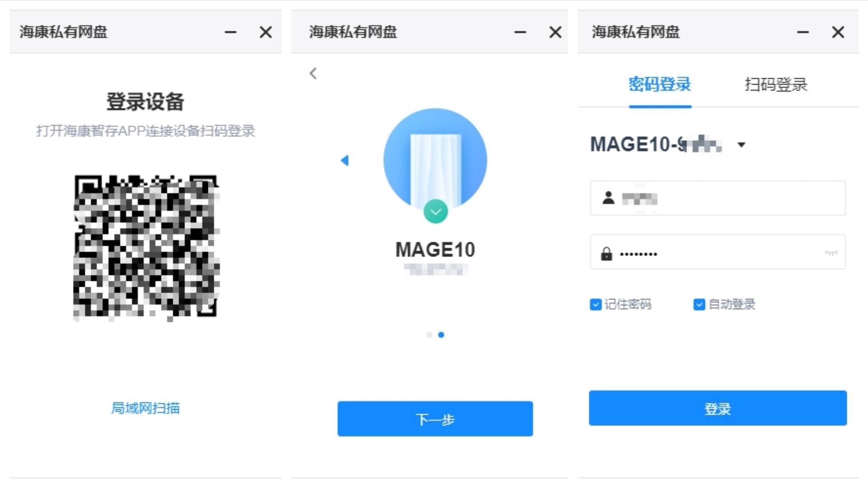Click the green checkmark on the device avatar

pyautogui.click(x=435, y=211)
